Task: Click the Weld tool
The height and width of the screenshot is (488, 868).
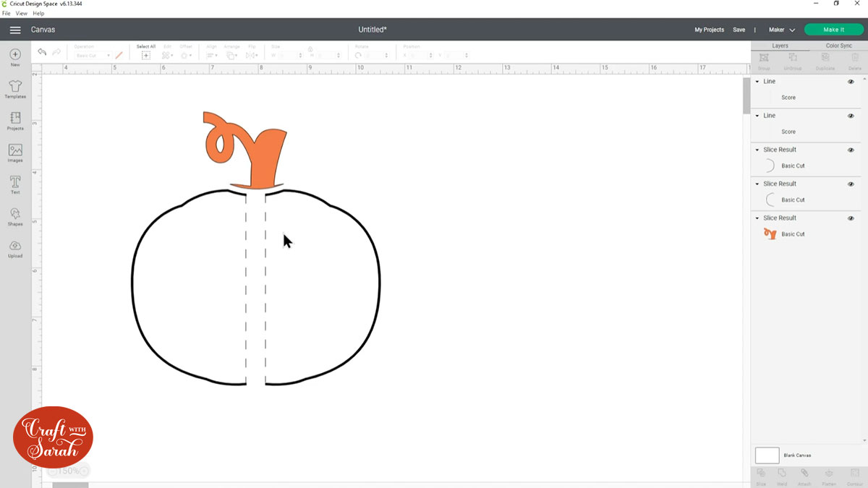Action: pyautogui.click(x=782, y=476)
